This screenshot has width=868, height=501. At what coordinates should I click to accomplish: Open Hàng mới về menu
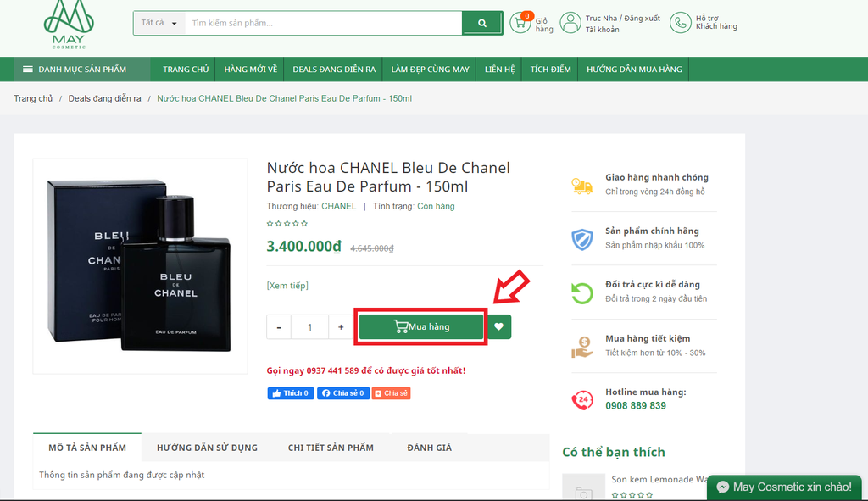250,70
